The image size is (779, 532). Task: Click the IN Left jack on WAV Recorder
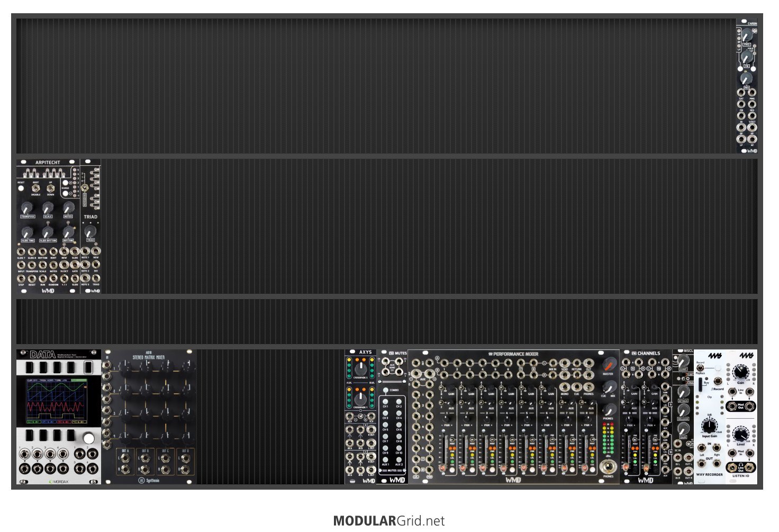pos(702,448)
